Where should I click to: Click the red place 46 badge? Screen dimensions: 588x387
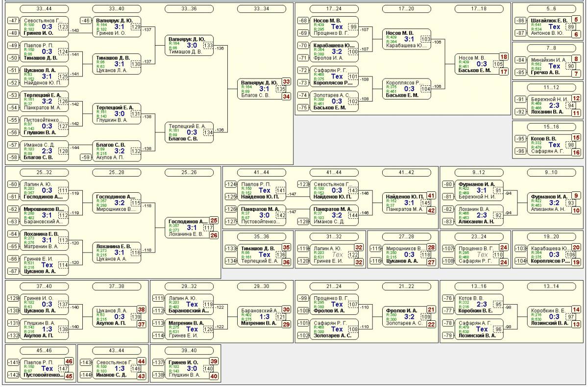point(69,361)
